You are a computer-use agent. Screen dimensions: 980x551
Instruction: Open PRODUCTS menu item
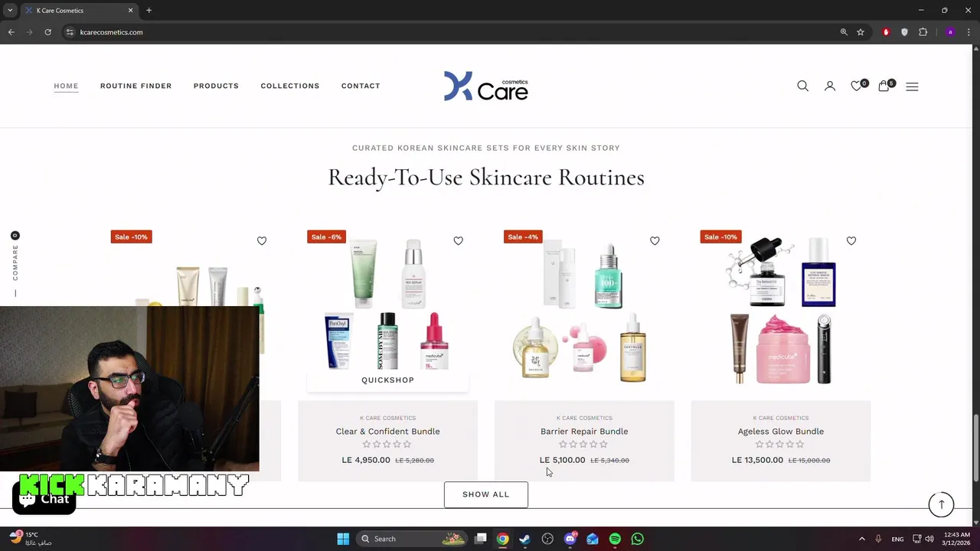click(216, 86)
